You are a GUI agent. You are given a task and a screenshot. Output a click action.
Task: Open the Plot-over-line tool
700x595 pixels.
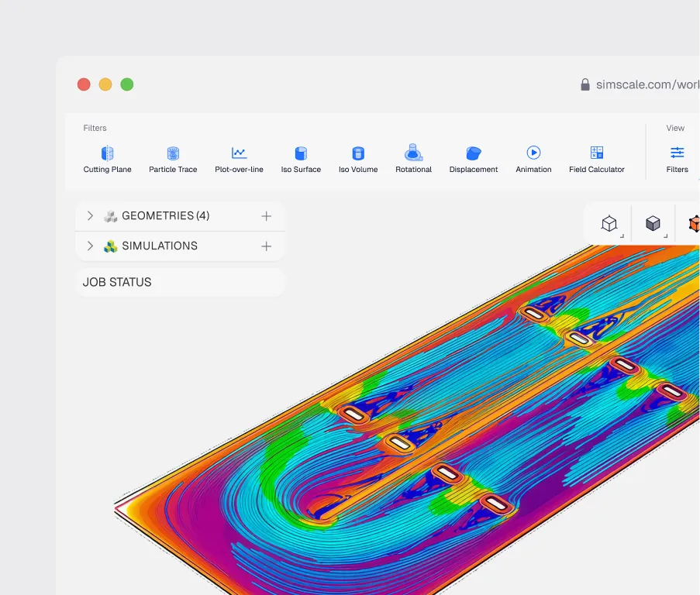coord(239,160)
